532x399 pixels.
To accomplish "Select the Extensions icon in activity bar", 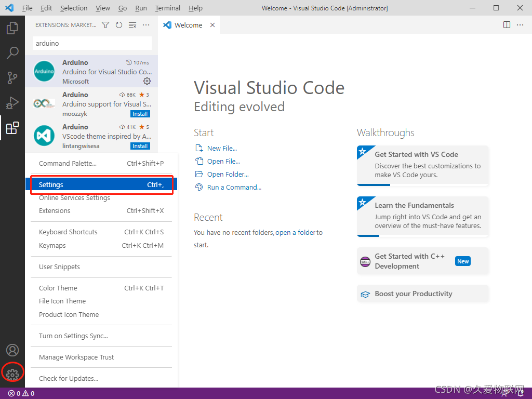I will tap(12, 128).
